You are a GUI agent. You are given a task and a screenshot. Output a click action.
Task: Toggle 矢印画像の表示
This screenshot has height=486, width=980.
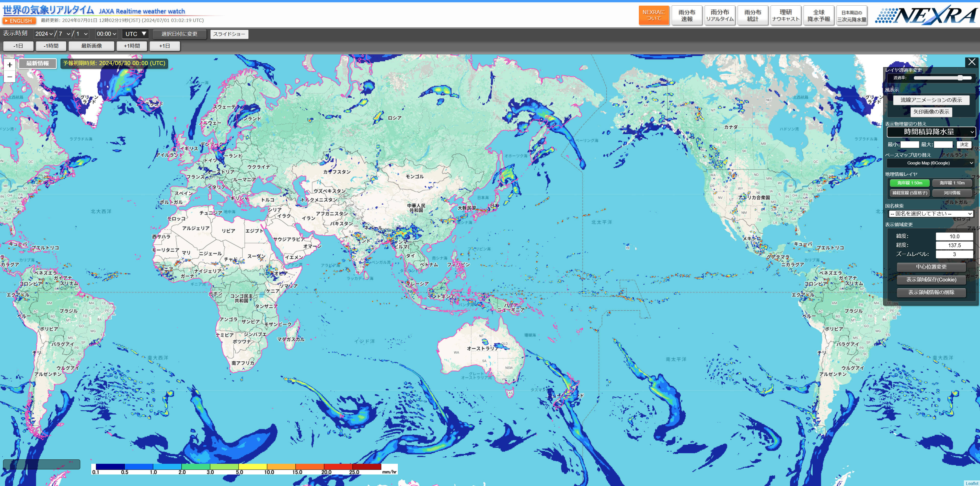[931, 112]
